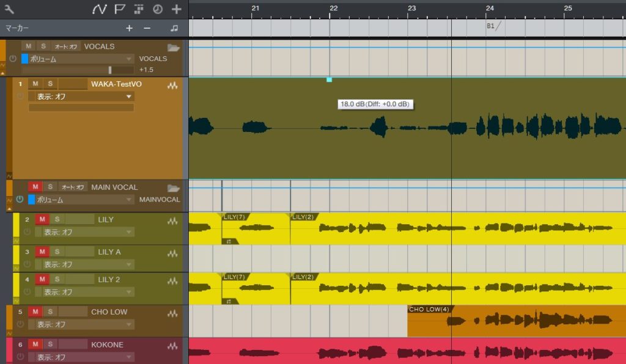Click the waveform icon on WAKA-TestVO track
The image size is (626, 364).
tap(172, 86)
